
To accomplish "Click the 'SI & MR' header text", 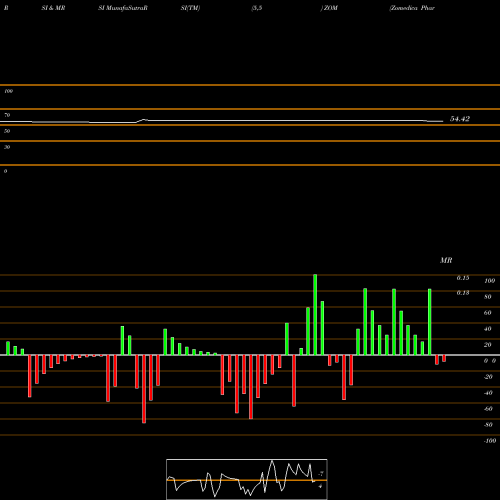I will 53,8.
